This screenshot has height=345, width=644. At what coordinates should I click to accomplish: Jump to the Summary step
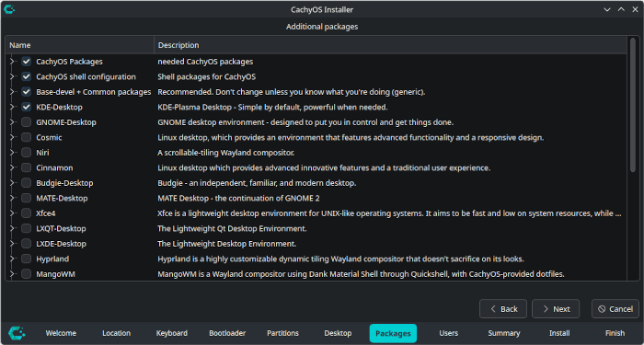point(504,333)
